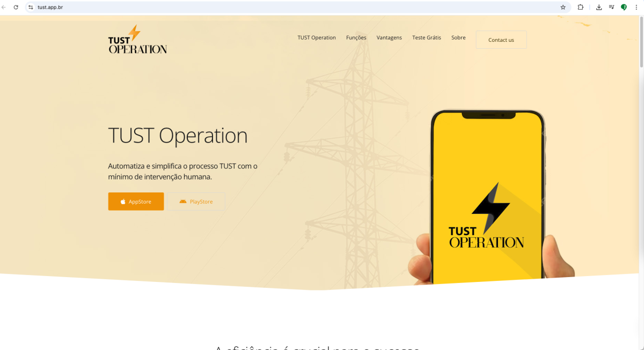Click the PlayStore download button
Viewport: 644px width, 350px height.
click(x=196, y=202)
